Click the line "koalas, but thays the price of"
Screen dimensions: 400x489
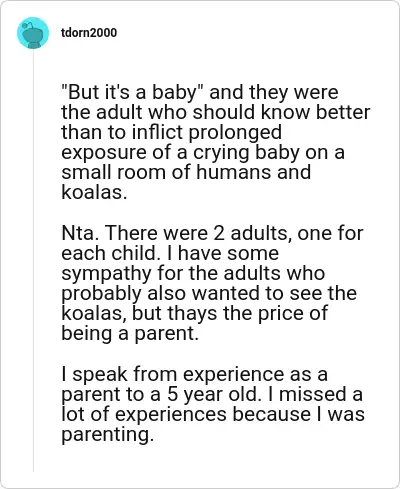pos(195,313)
